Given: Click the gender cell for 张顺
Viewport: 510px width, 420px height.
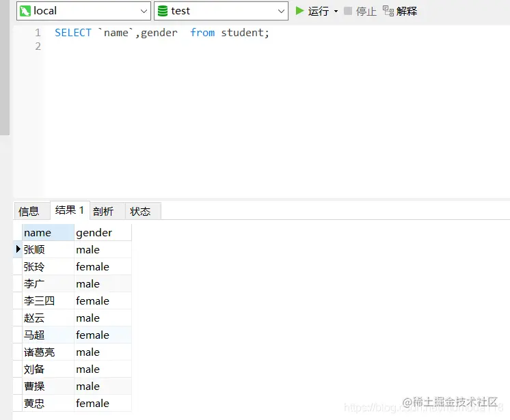Looking at the screenshot, I should [103, 250].
